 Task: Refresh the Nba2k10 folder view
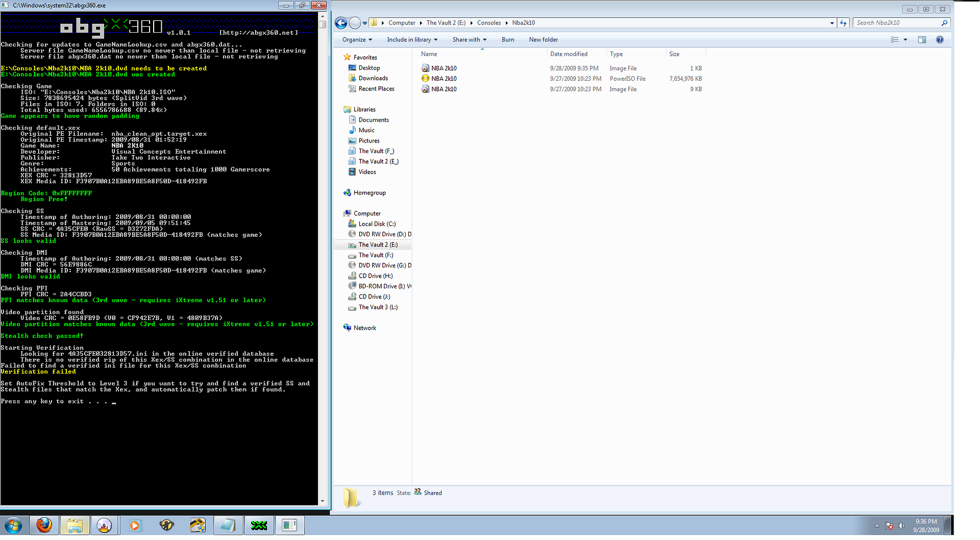click(843, 23)
